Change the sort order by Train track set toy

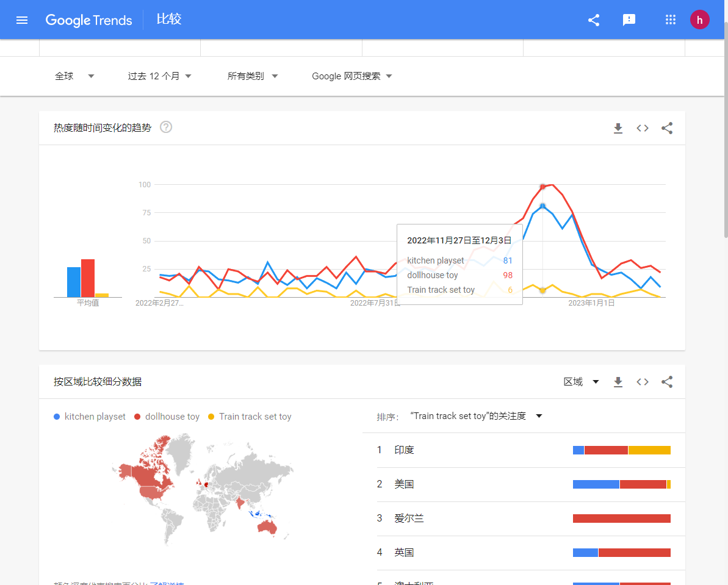(476, 416)
